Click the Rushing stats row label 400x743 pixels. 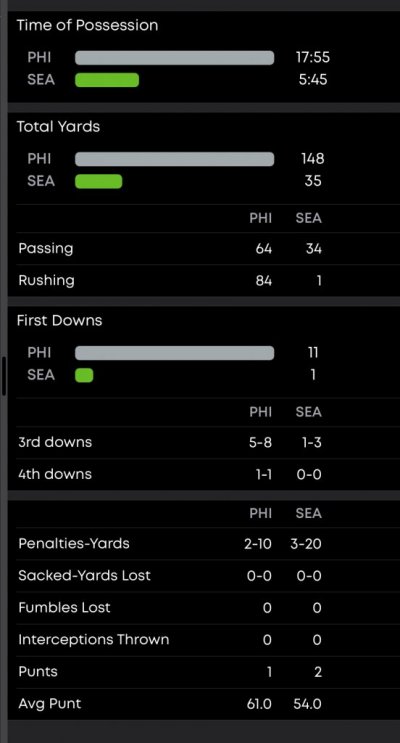46,281
